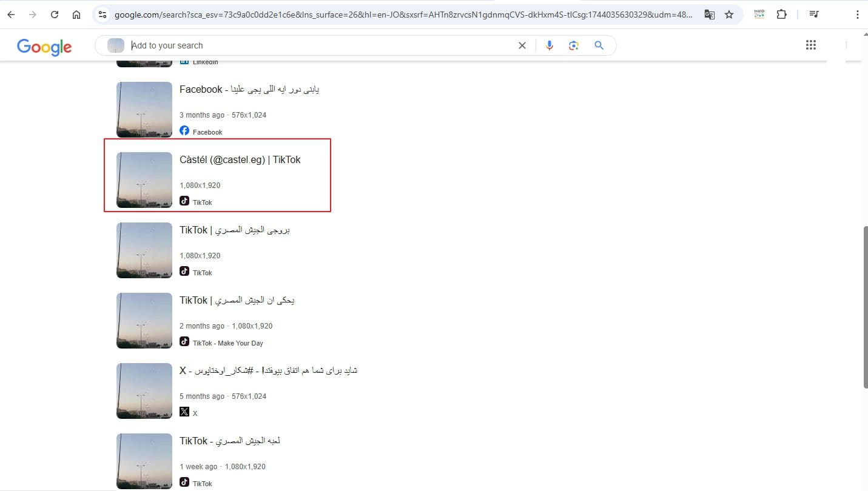Open thumbnail of the X result
868x491 pixels.
point(144,391)
